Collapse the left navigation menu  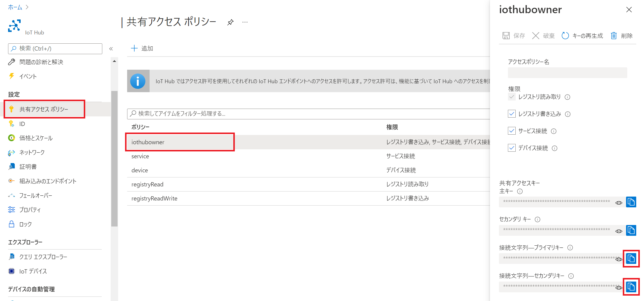point(111,49)
